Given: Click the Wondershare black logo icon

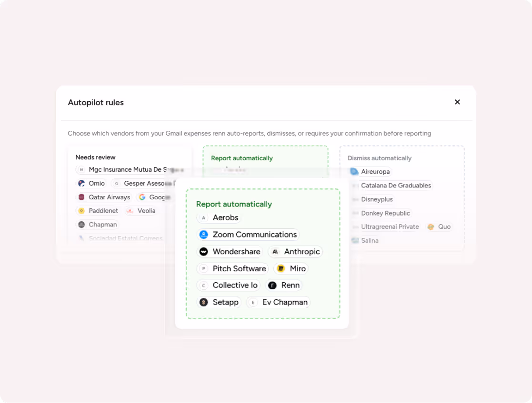Looking at the screenshot, I should point(203,252).
